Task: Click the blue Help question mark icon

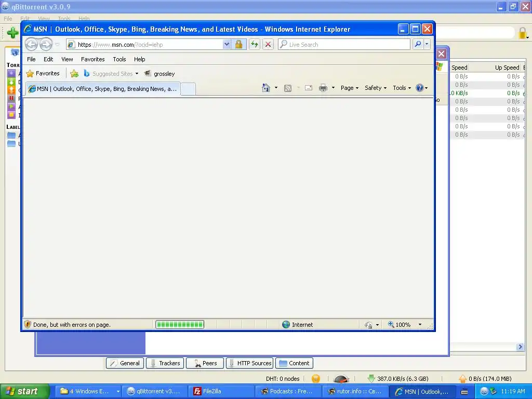Action: tap(420, 88)
